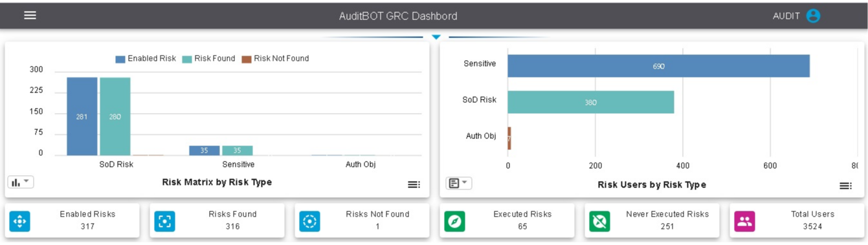868x245 pixels.
Task: Click the SoD Risk Enabled bar 281
Action: [82, 117]
